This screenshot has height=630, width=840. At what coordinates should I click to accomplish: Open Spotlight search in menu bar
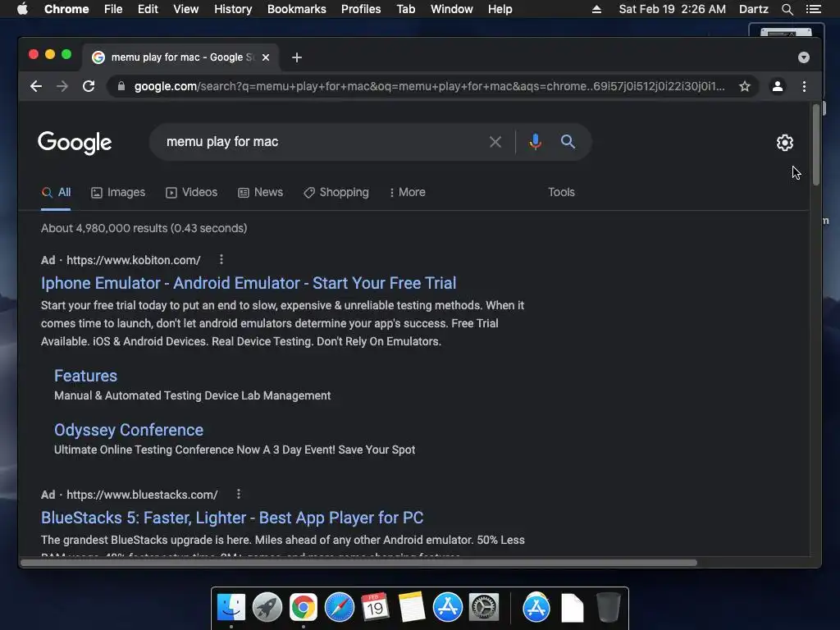[x=787, y=9]
